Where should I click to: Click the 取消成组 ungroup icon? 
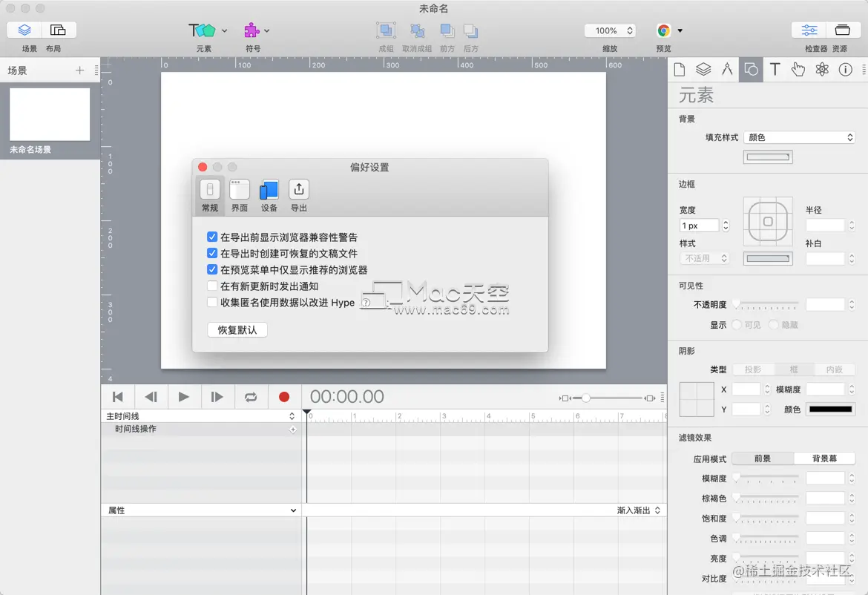click(417, 30)
